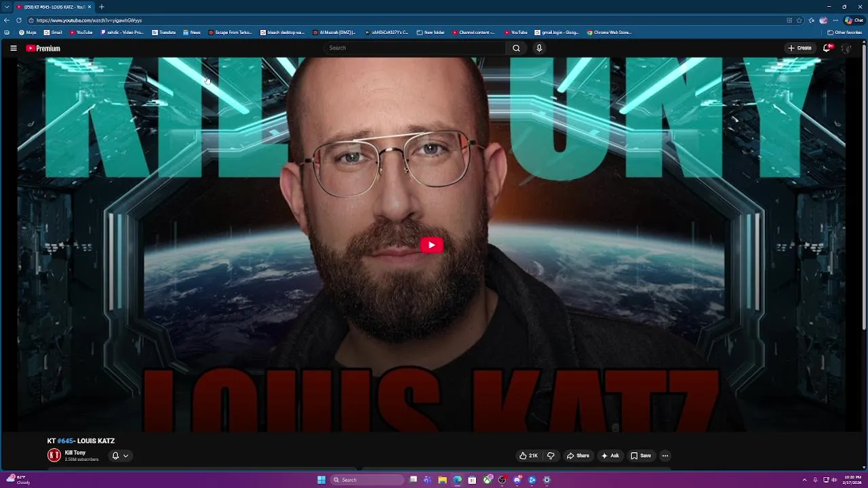Click the Windows taskbar search box
The height and width of the screenshot is (488, 868).
click(367, 480)
